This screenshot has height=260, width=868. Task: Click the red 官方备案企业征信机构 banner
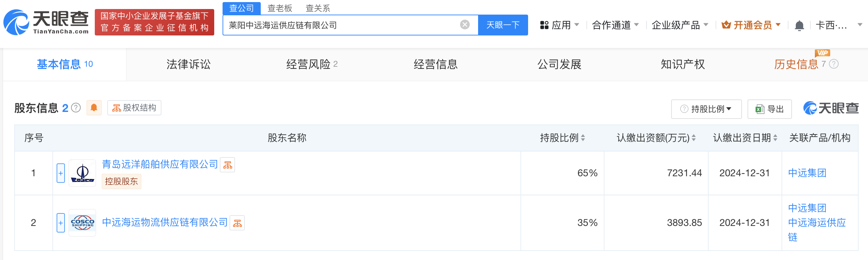(155, 22)
